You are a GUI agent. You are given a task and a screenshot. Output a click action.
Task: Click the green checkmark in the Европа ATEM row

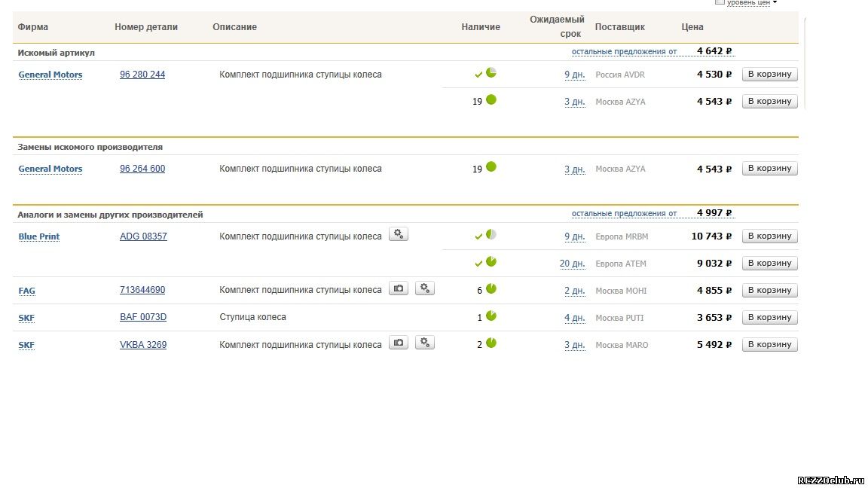click(479, 264)
